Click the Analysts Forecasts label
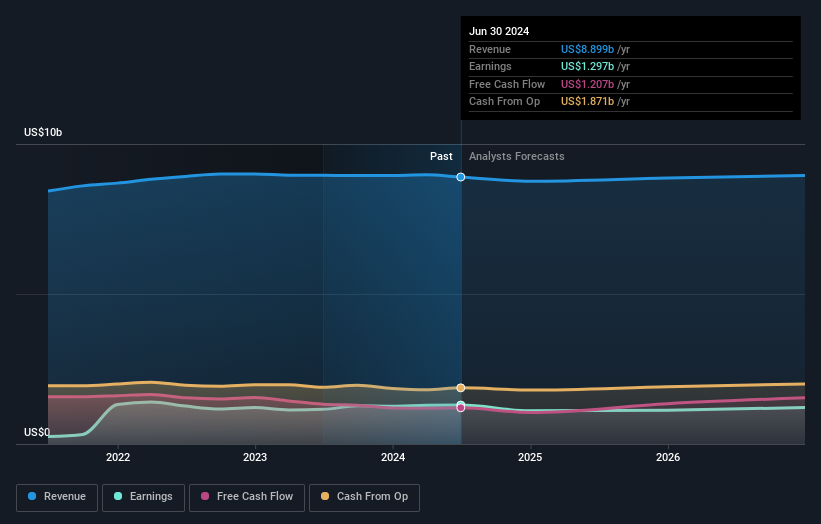Image resolution: width=821 pixels, height=524 pixels. [x=516, y=156]
